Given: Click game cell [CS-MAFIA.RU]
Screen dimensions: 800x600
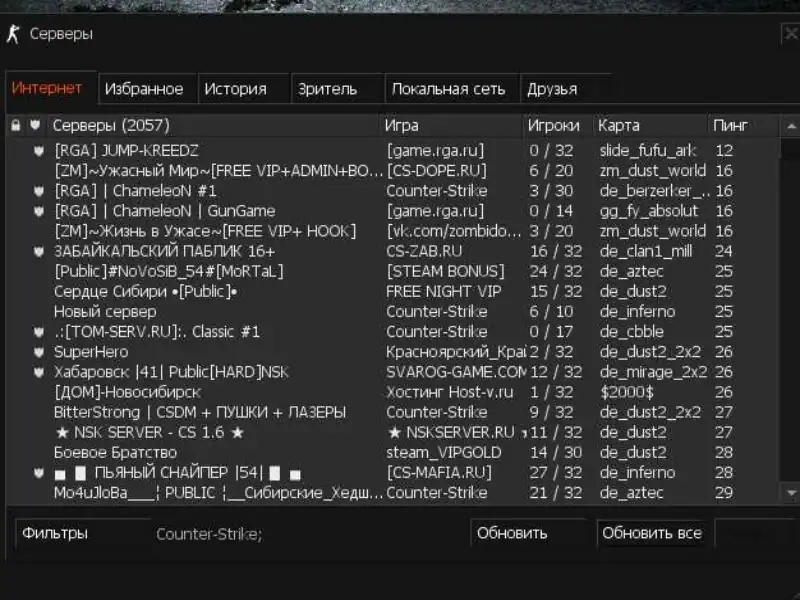Looking at the screenshot, I should (x=439, y=472).
